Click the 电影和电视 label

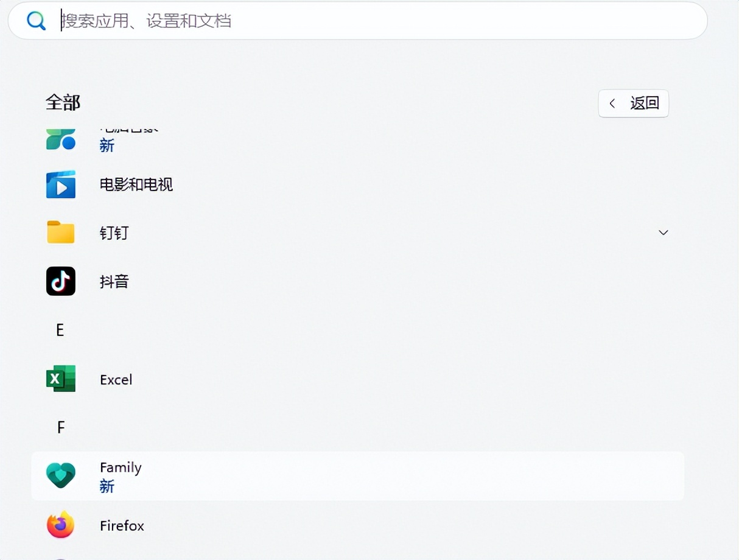tap(136, 184)
